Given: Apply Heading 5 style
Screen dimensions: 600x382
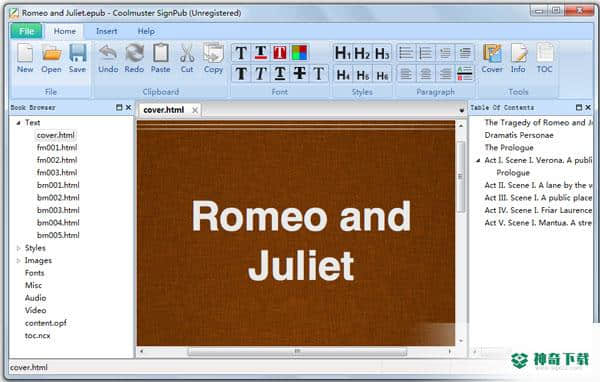Looking at the screenshot, I should coord(362,74).
